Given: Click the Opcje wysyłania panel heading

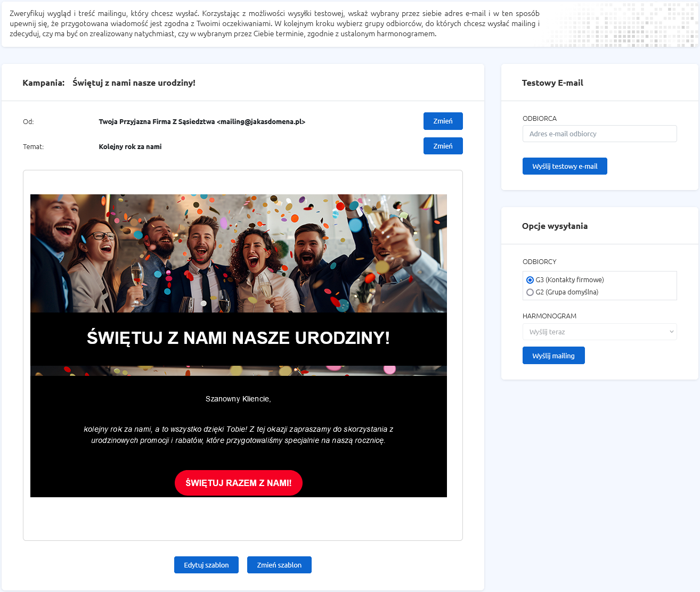Looking at the screenshot, I should (x=555, y=226).
